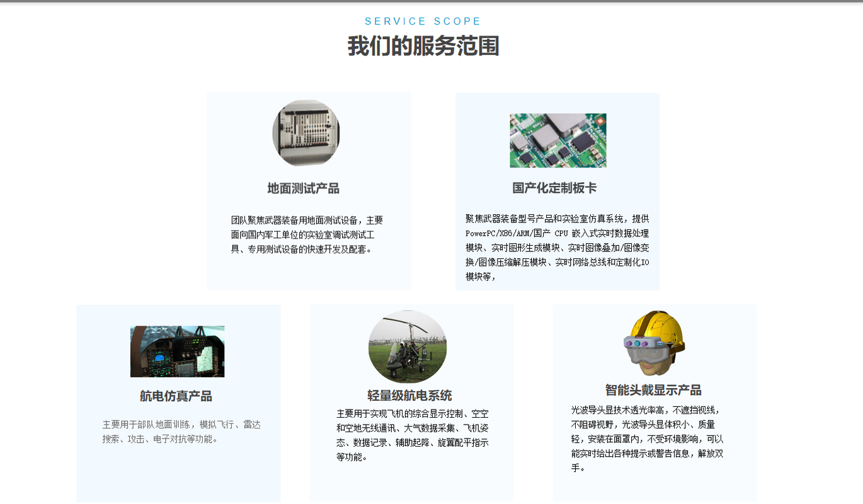Click the 我们的服务范围 main heading

pyautogui.click(x=423, y=47)
